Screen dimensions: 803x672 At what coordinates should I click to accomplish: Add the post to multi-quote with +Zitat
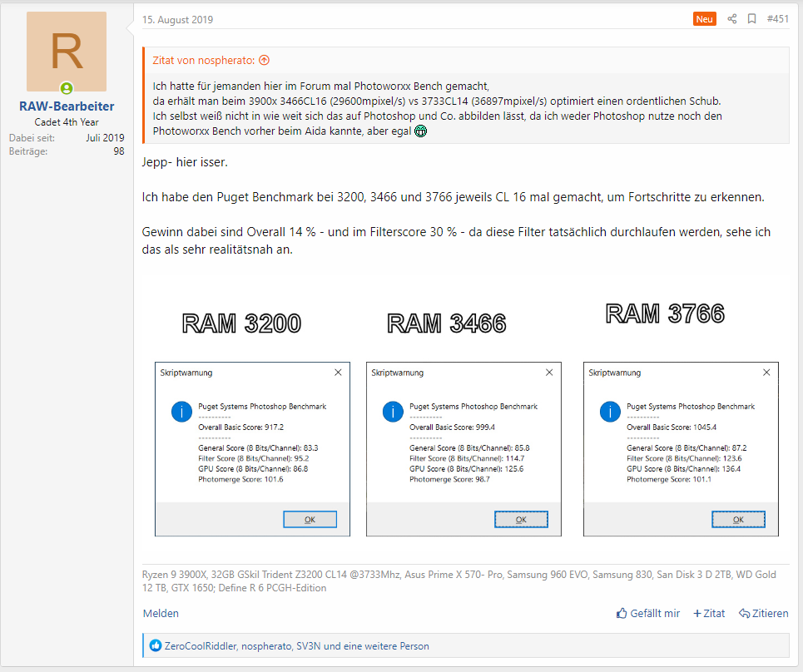[x=709, y=613]
